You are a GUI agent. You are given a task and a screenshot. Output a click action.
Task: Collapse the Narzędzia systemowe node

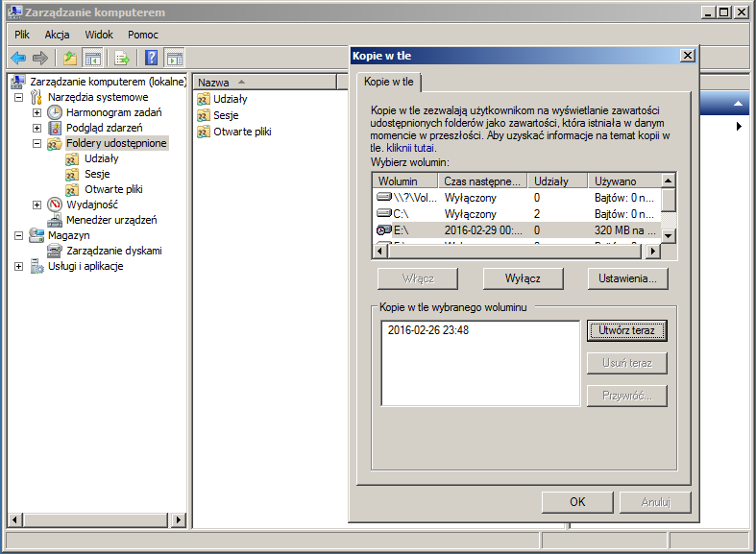[19, 97]
